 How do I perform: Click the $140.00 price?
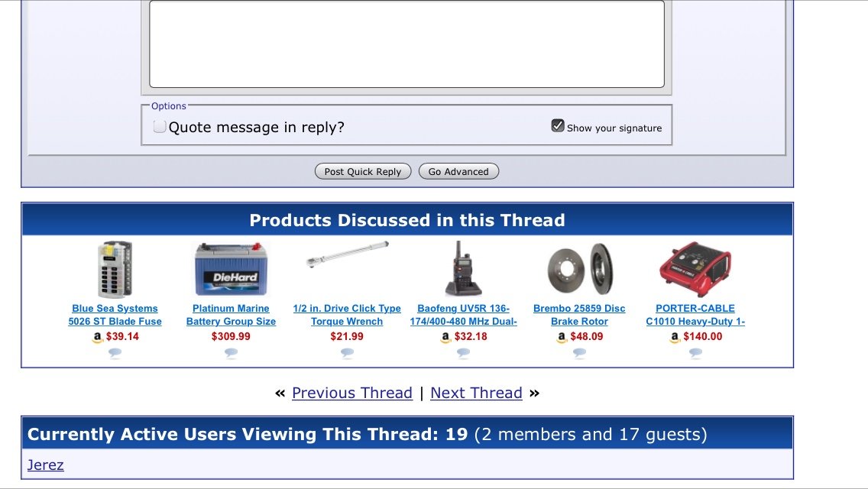703,337
